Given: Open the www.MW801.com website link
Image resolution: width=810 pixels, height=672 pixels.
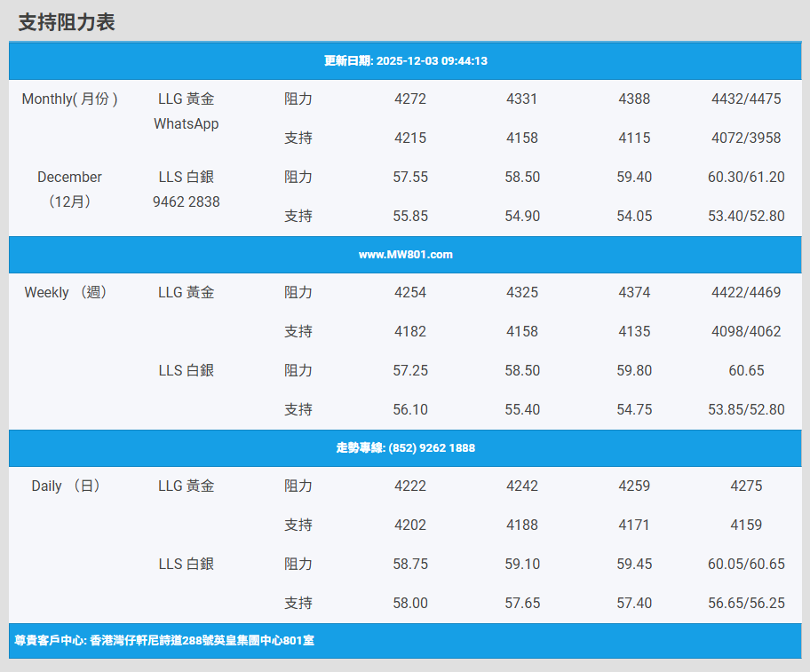Looking at the screenshot, I should 405,255.
